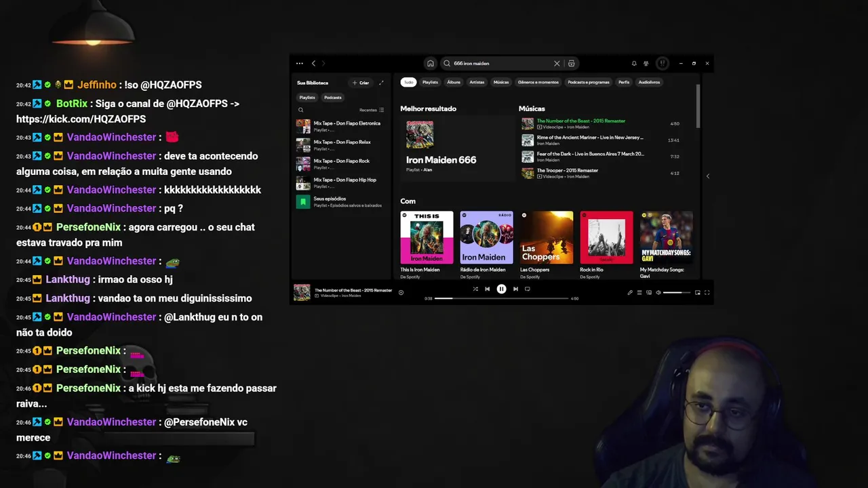Open the user profile avatar

[x=663, y=63]
